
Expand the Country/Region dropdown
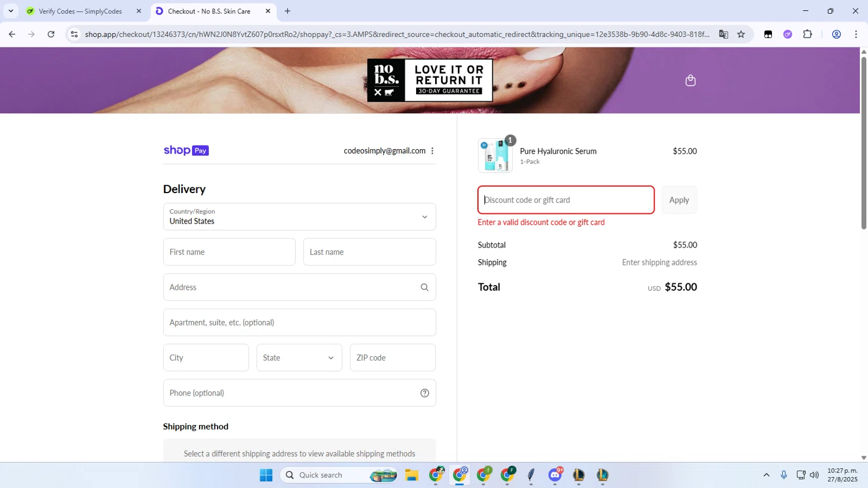coord(299,217)
